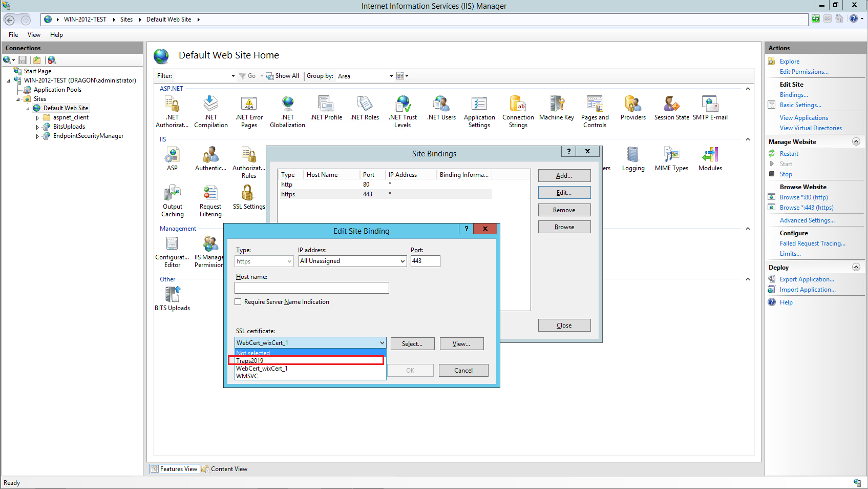Open the SMTP E-mail feature
Viewport: 868px width, 489px height.
tap(710, 108)
